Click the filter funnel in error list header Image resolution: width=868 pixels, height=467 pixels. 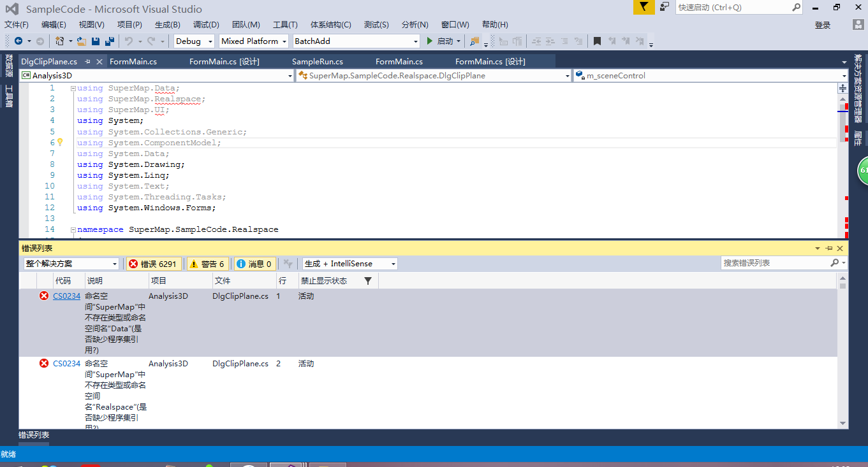tap(368, 281)
